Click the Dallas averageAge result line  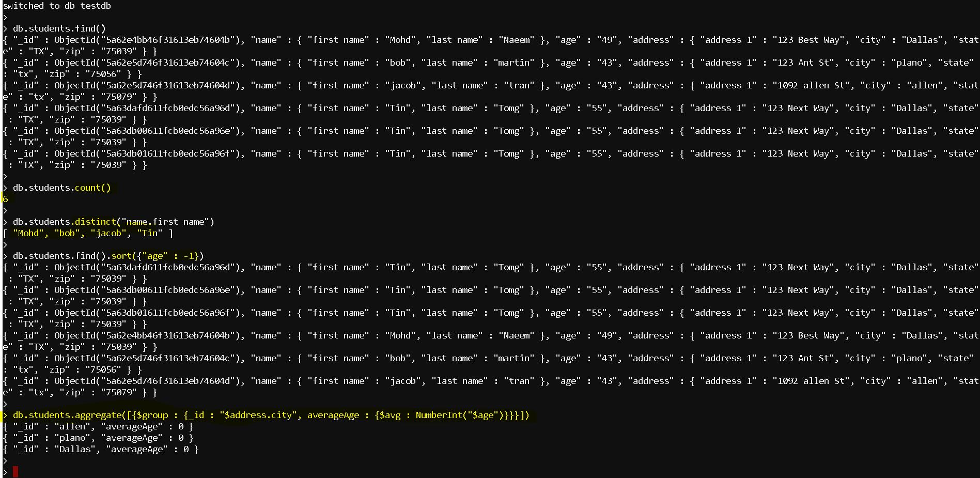(x=101, y=449)
